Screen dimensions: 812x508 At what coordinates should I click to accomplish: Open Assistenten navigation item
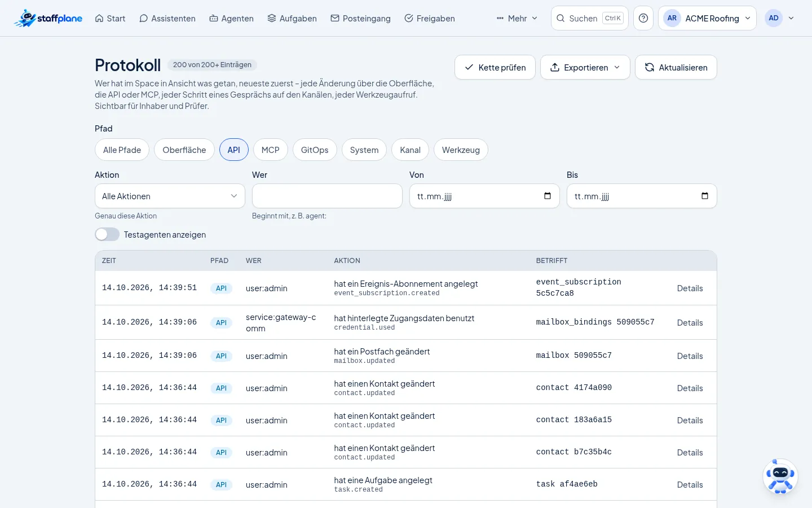pyautogui.click(x=167, y=18)
